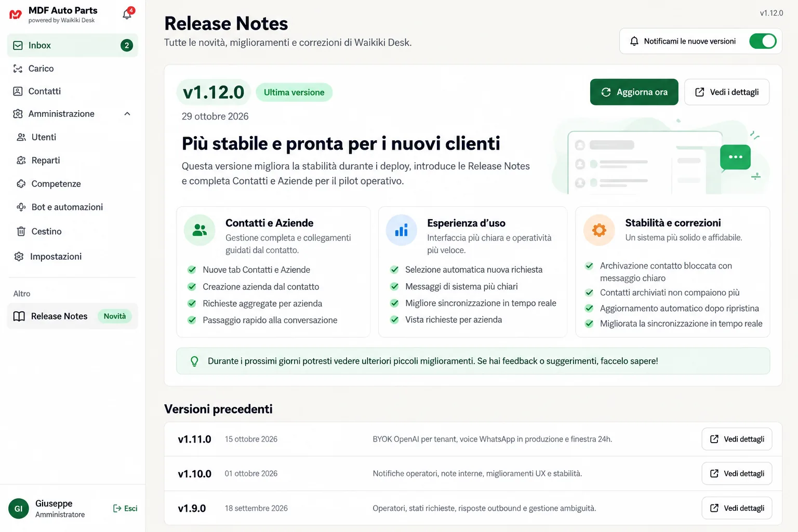
Task: Click the lightbulb icon in feedback banner
Action: coord(194,361)
